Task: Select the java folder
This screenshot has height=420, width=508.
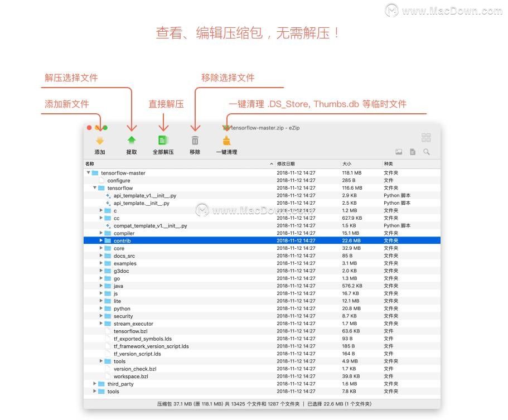Action: pyautogui.click(x=262, y=286)
